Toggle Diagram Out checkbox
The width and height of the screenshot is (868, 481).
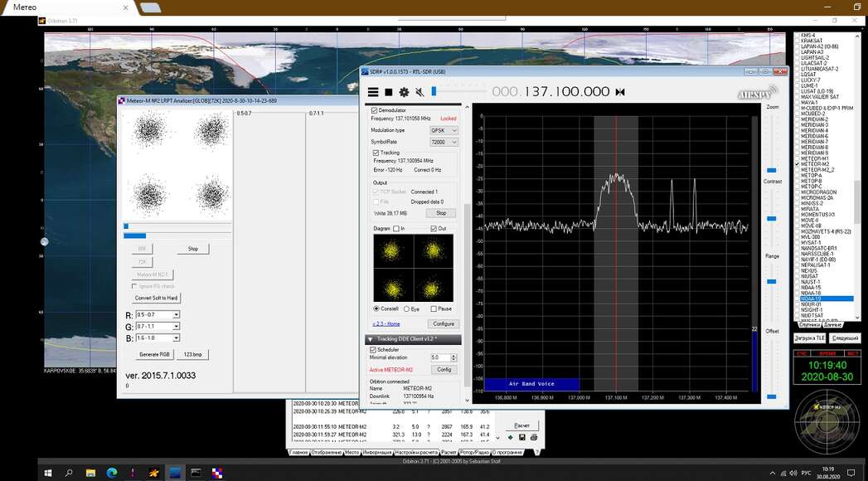[434, 229]
